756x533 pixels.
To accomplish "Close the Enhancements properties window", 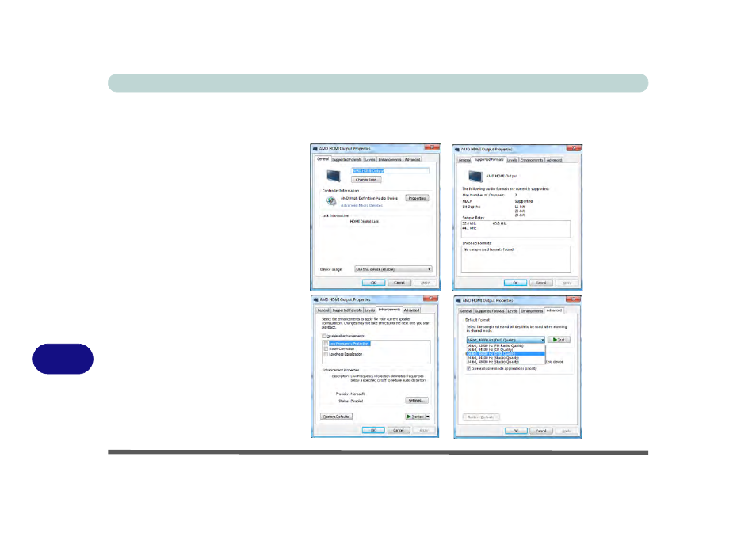I will [430, 299].
